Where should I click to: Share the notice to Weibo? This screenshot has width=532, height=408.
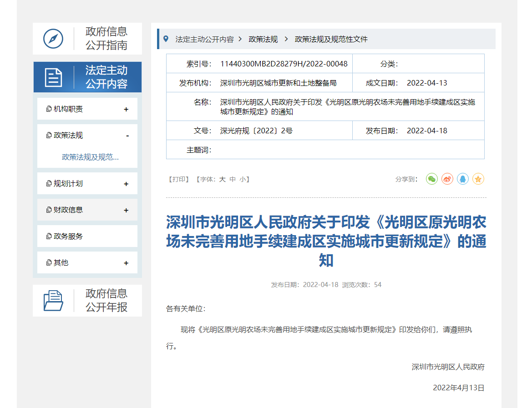pyautogui.click(x=447, y=179)
